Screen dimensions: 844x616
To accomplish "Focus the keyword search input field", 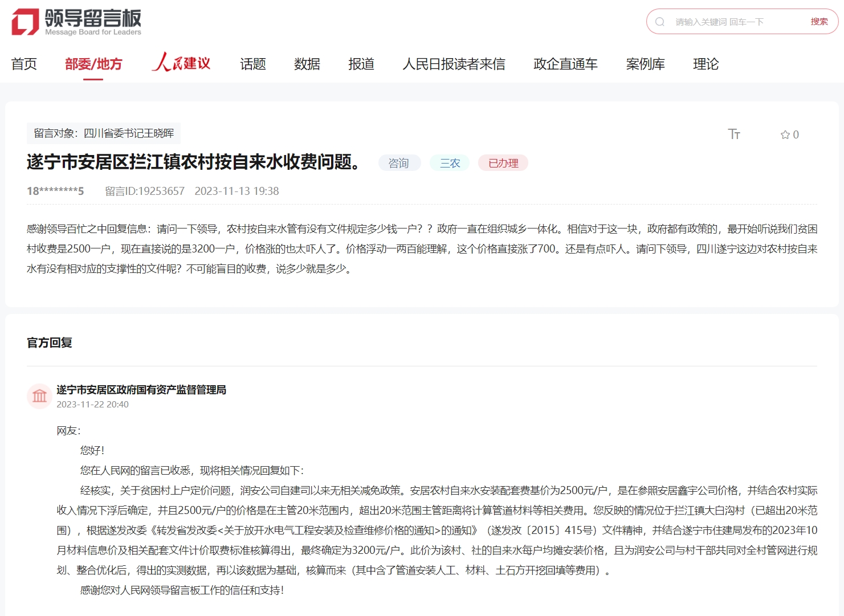I will pyautogui.click(x=738, y=22).
